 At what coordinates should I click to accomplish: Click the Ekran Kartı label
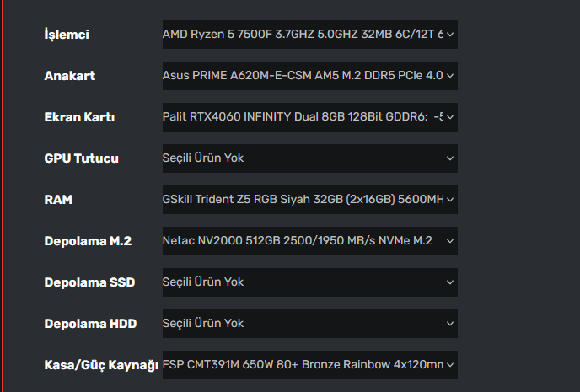pyautogui.click(x=79, y=117)
